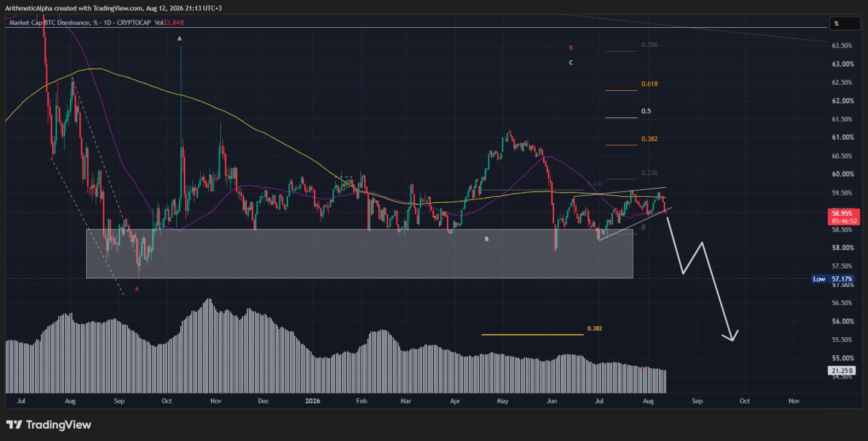Click the Apr label on time axis
868x441 pixels.
pyautogui.click(x=455, y=401)
